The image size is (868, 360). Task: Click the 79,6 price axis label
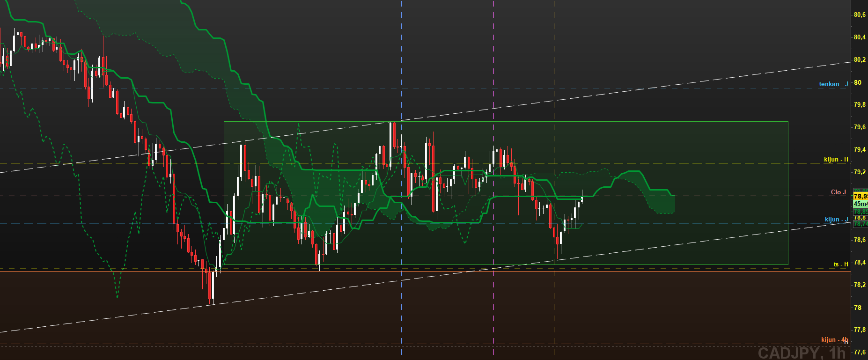pyautogui.click(x=860, y=127)
